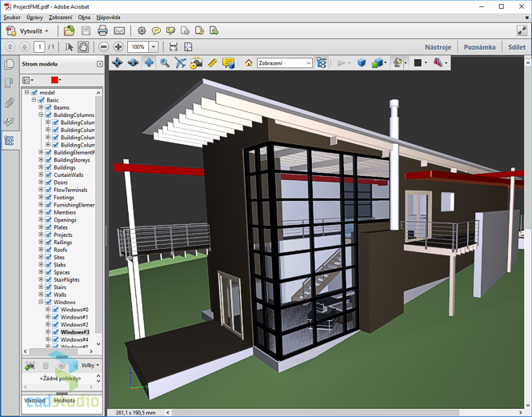Open the Model Tree sidebar panel icon

tap(10, 141)
